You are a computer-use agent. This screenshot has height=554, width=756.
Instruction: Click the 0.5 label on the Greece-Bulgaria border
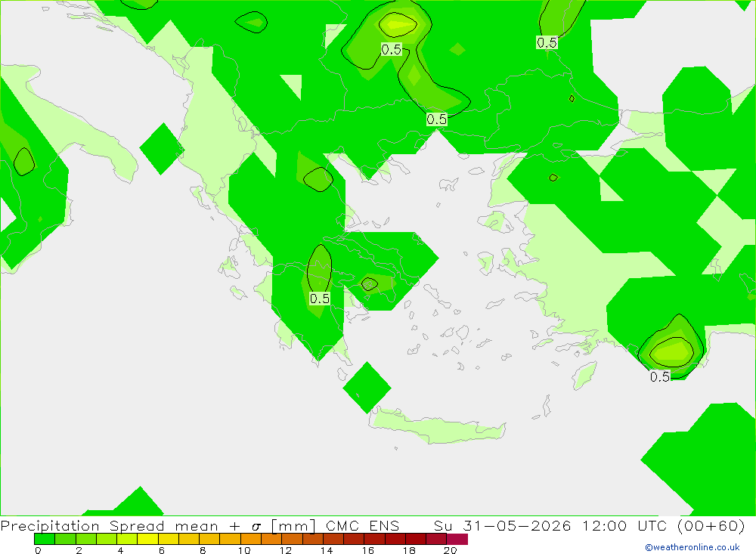437,119
